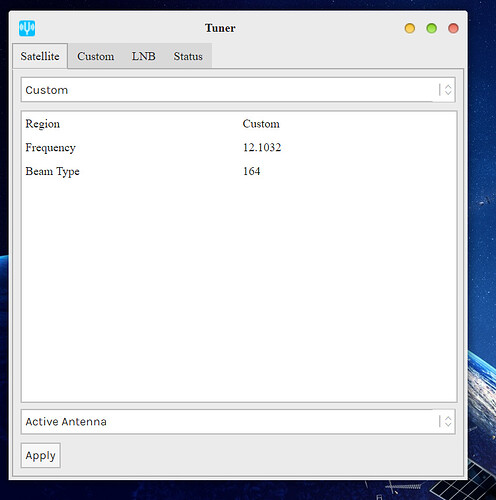This screenshot has width=496, height=500.
Task: Select the Frequency row
Action: [239, 148]
